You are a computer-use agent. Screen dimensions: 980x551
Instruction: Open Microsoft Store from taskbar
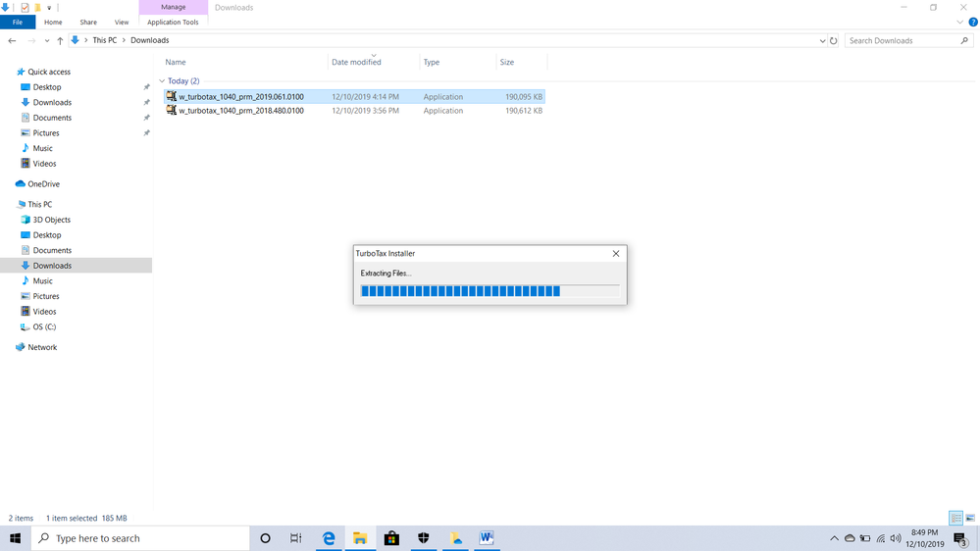(391, 538)
